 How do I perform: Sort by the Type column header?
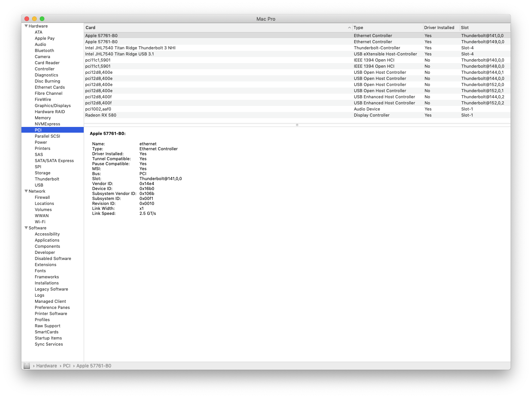(387, 28)
